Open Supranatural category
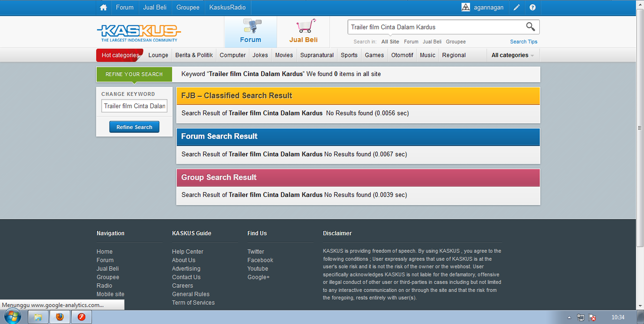Image resolution: width=644 pixels, height=324 pixels. tap(317, 55)
